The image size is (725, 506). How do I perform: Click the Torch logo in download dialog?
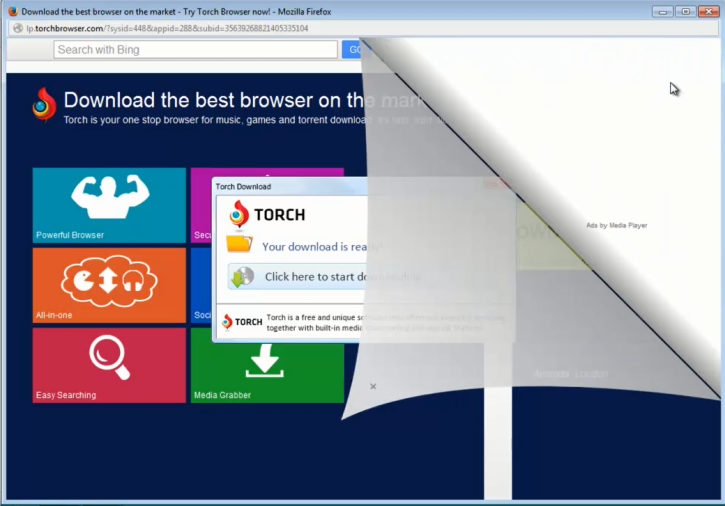[x=267, y=215]
